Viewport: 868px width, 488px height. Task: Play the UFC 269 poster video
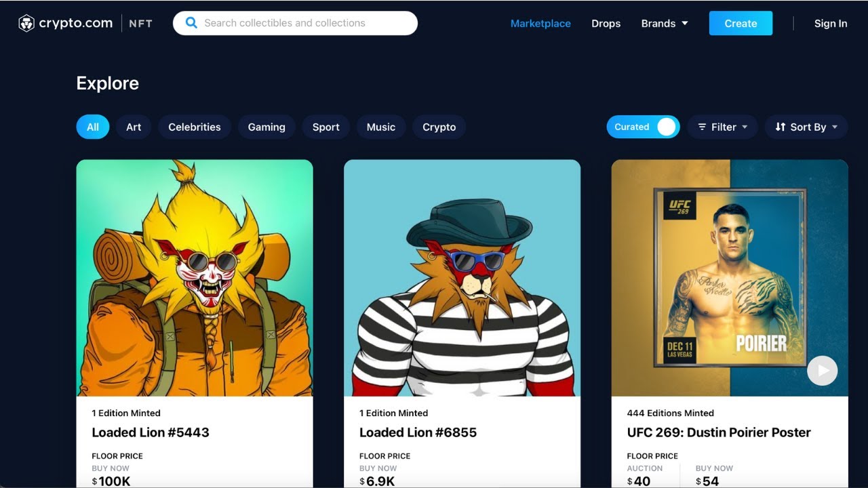point(823,371)
